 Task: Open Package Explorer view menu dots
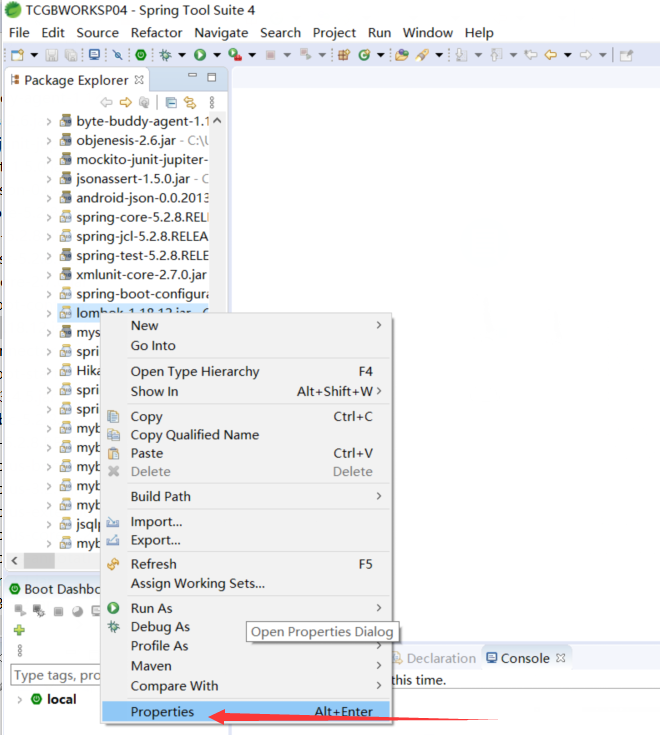pyautogui.click(x=212, y=102)
